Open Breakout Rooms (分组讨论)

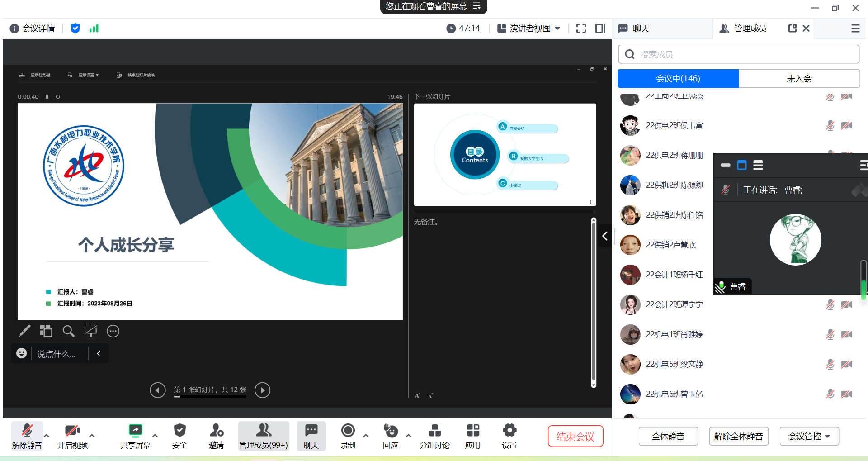(x=434, y=431)
